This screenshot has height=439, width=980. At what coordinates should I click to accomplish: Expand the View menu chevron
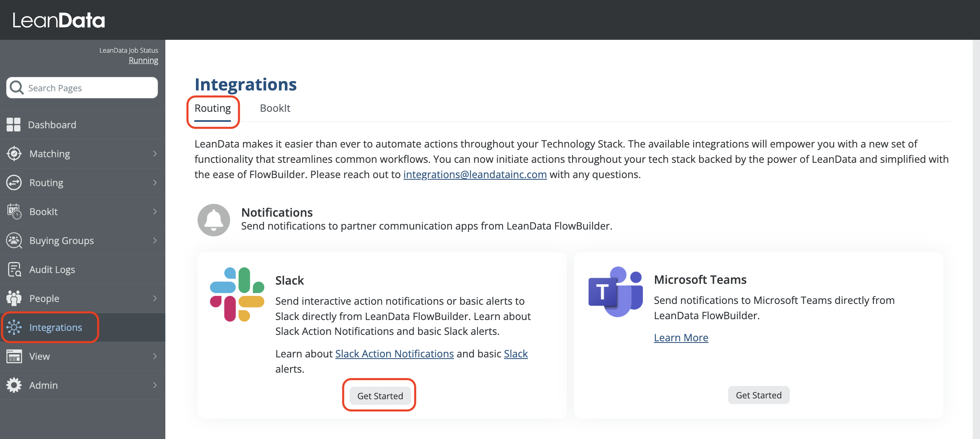(155, 356)
